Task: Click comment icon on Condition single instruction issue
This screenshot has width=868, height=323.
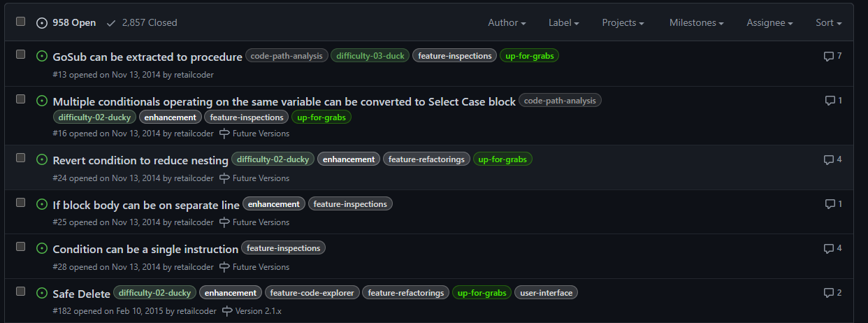Action: click(829, 248)
